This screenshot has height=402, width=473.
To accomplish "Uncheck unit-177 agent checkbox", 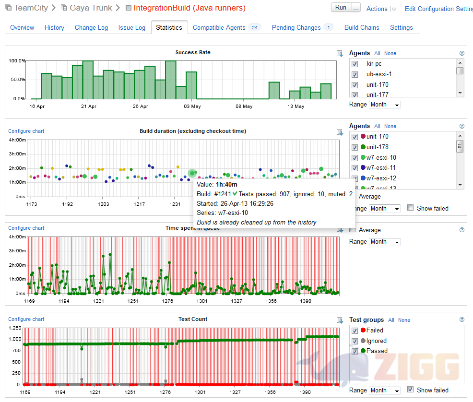I will [355, 95].
